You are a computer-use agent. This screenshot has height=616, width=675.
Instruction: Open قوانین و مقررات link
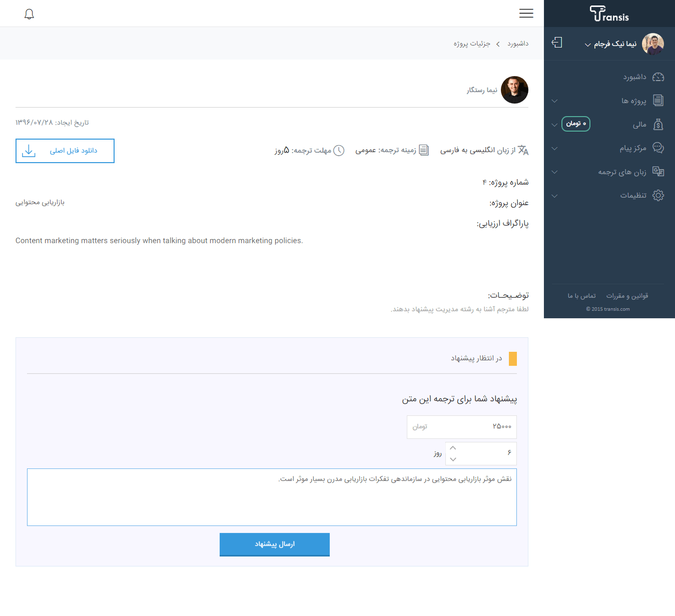[x=627, y=296]
